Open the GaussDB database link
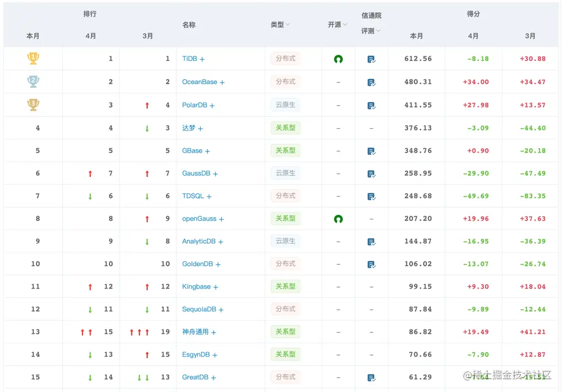This screenshot has width=563, height=392. pyautogui.click(x=196, y=174)
